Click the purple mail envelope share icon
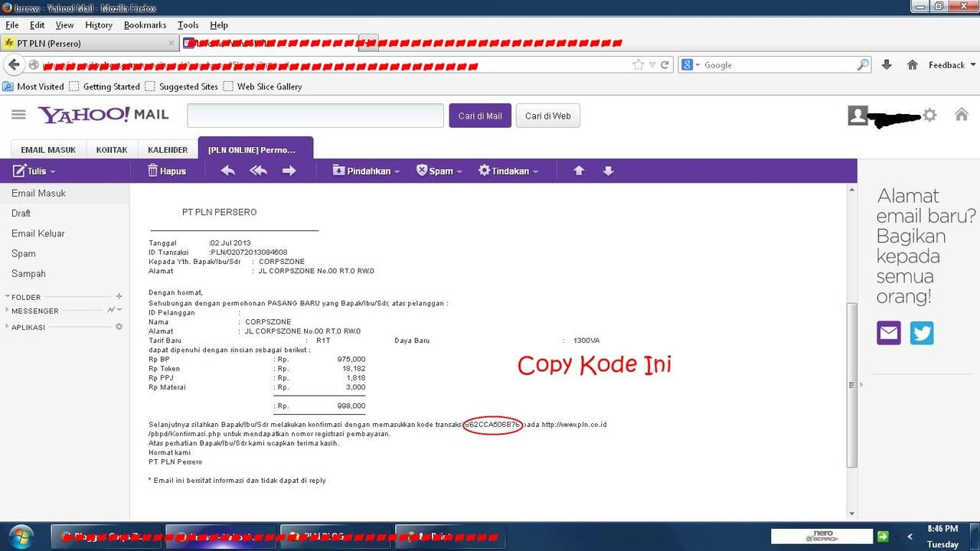 point(889,333)
